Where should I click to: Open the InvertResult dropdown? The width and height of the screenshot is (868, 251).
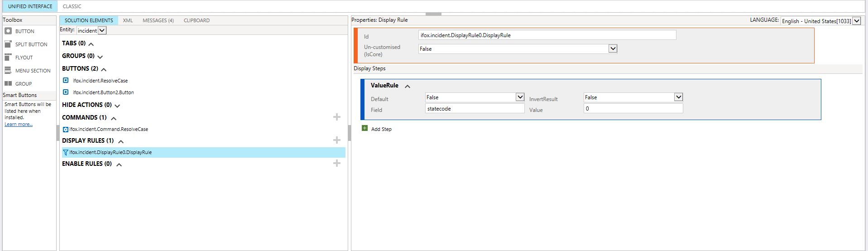(x=678, y=97)
